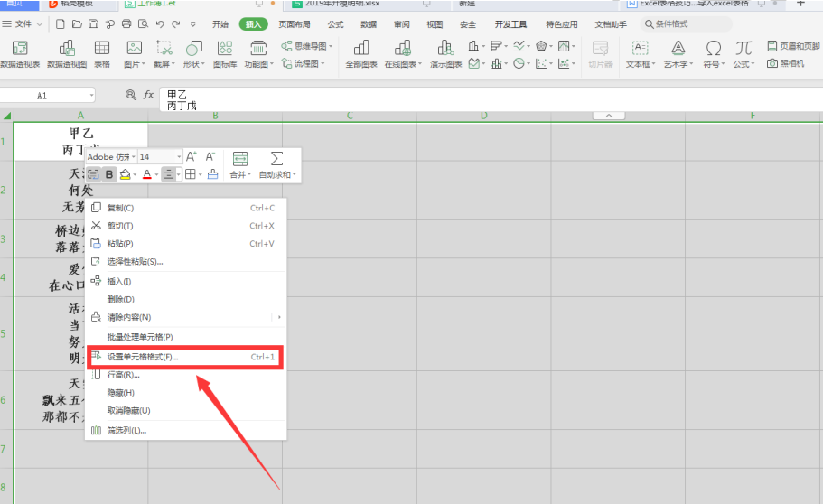This screenshot has width=823, height=504.
Task: Click the zoom magnifier beside formula bar
Action: click(x=131, y=95)
